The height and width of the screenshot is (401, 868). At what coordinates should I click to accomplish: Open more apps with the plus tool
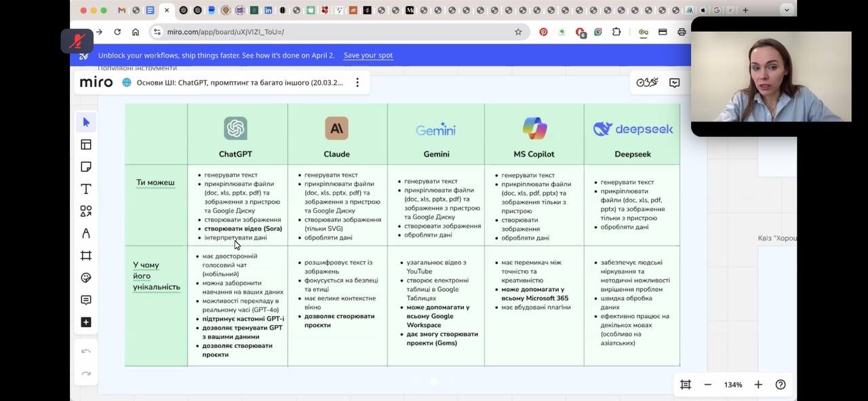[86, 322]
